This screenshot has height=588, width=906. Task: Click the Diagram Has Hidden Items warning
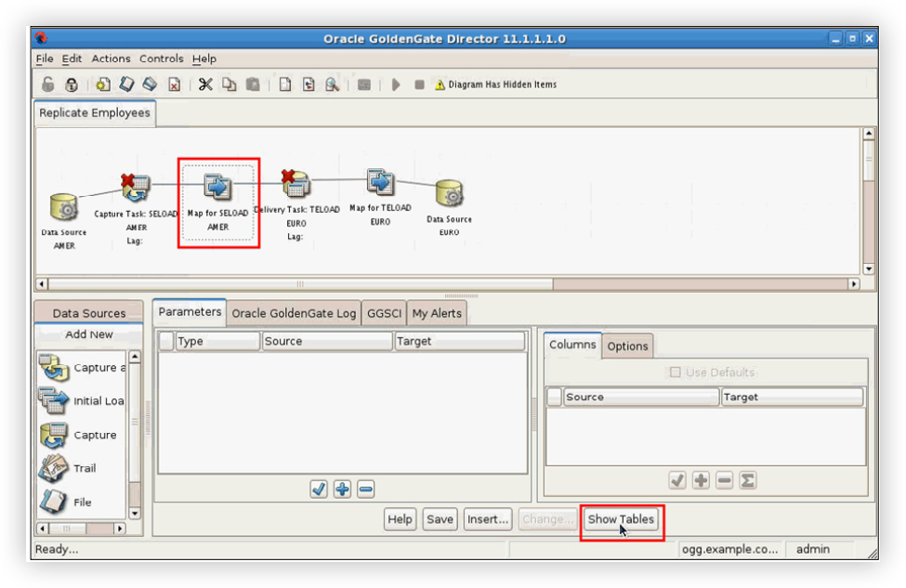point(496,85)
